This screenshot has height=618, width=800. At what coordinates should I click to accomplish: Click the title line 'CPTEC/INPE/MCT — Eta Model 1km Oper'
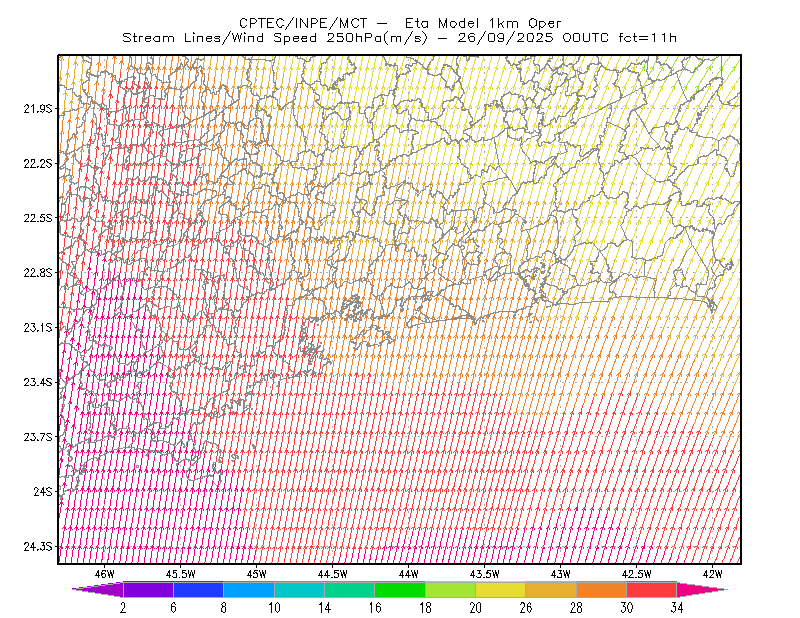tap(400, 23)
